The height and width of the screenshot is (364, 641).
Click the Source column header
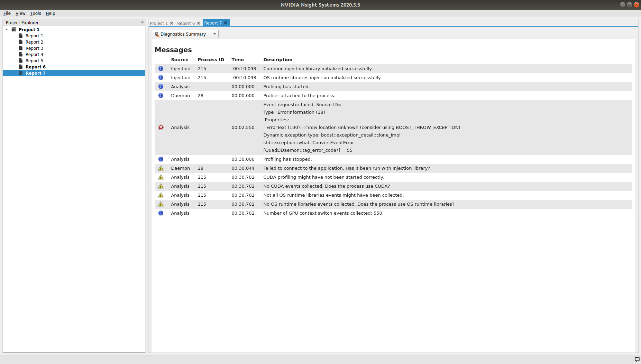point(180,60)
